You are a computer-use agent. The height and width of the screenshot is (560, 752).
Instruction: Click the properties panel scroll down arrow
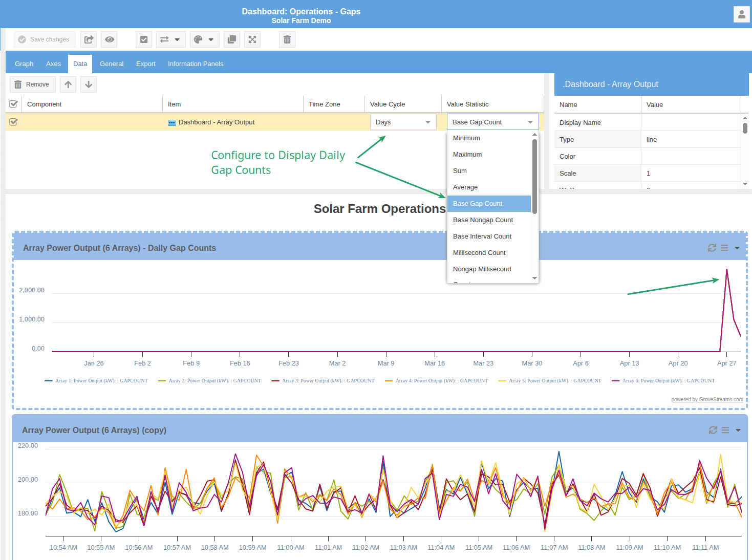pyautogui.click(x=745, y=184)
